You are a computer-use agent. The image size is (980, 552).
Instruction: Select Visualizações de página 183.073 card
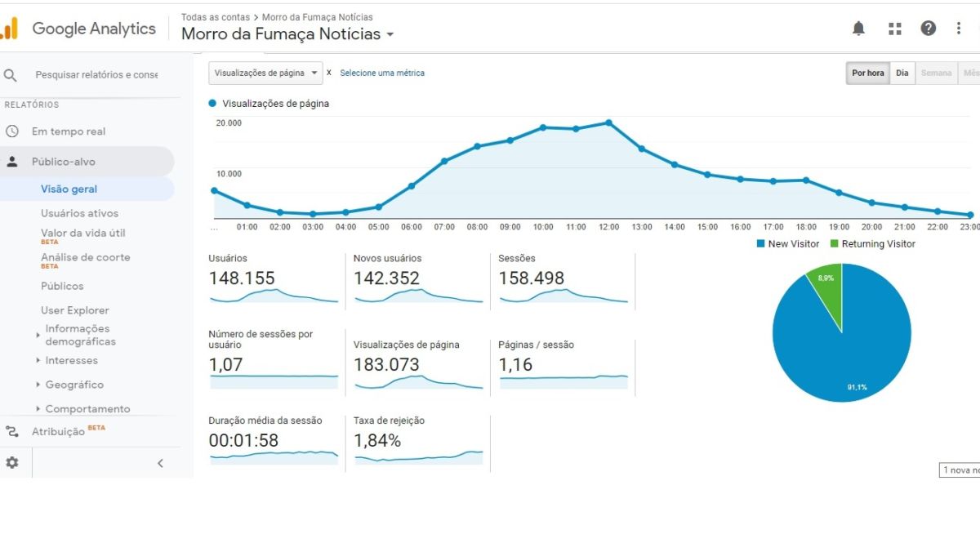pos(418,365)
